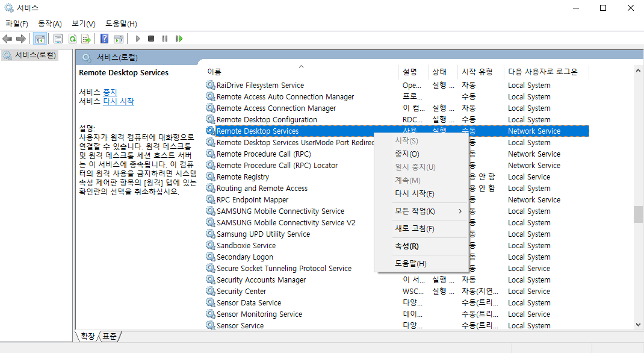The height and width of the screenshot is (353, 644).
Task: Sort by 다음 사용자로 로그온 column header
Action: tap(546, 72)
